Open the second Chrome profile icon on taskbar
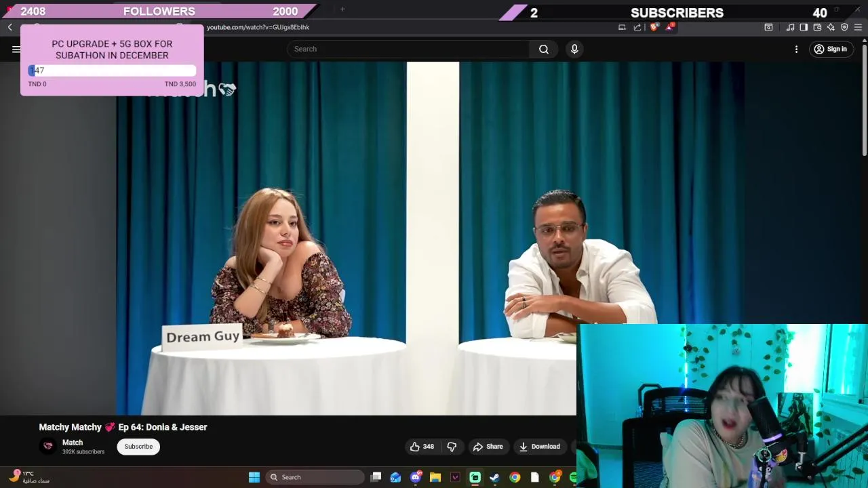Viewport: 868px width, 488px height. (555, 477)
